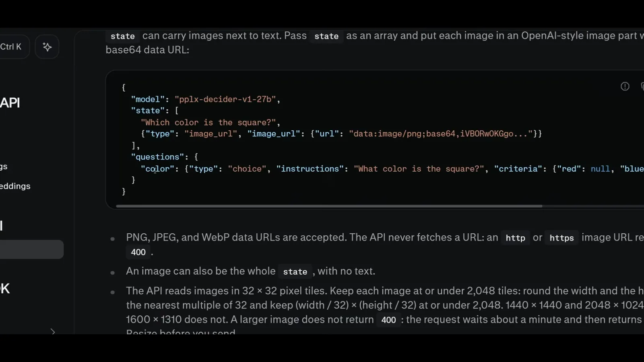
Task: Click the "state" tag before "can carry images"
Action: coord(123,36)
